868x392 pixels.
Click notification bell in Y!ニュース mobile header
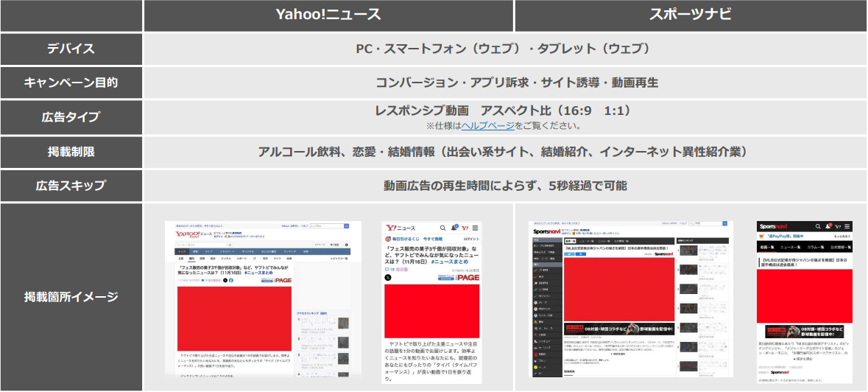coord(454,228)
